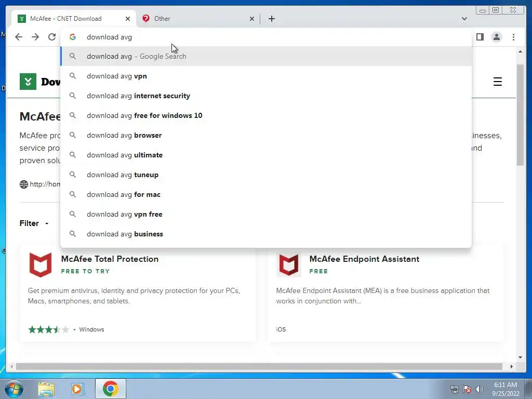The width and height of the screenshot is (532, 399).
Task: Click the McAfee Endpoint Assistant logo
Action: pyautogui.click(x=289, y=264)
